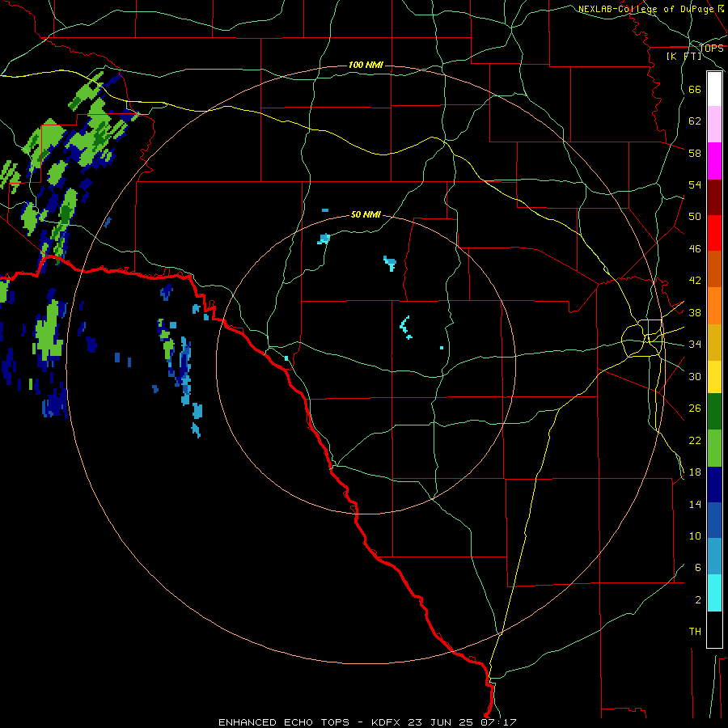Pick the medium blue legend swatch

[x=714, y=520]
